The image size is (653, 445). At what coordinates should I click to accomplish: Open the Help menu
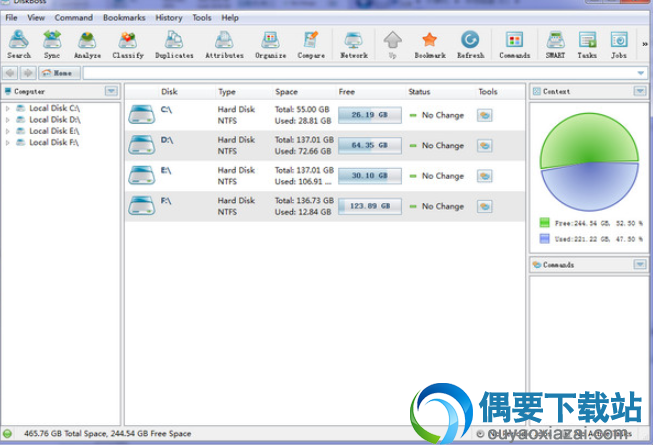coord(230,18)
